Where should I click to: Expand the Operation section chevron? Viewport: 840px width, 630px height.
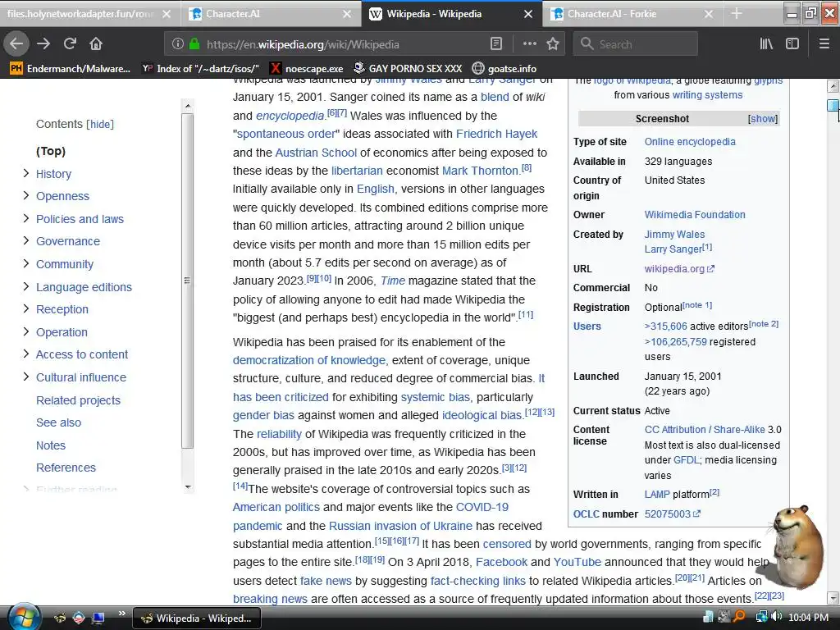(x=25, y=331)
